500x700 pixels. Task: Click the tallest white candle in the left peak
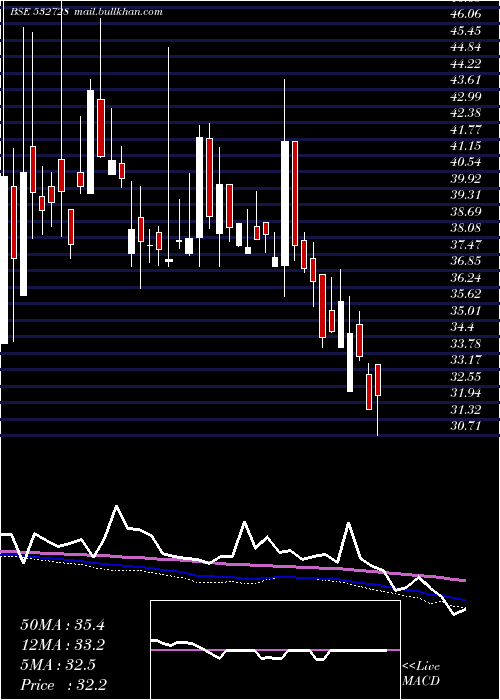pos(90,142)
